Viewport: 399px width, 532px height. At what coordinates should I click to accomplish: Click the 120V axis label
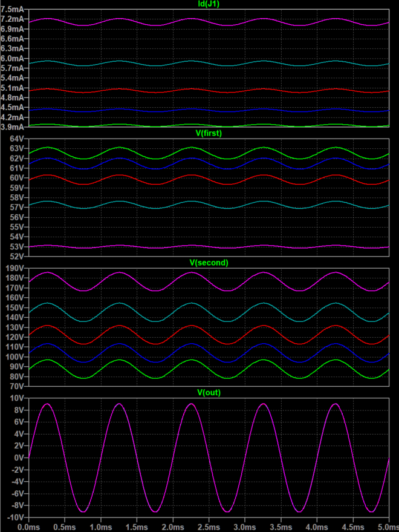tap(15, 337)
